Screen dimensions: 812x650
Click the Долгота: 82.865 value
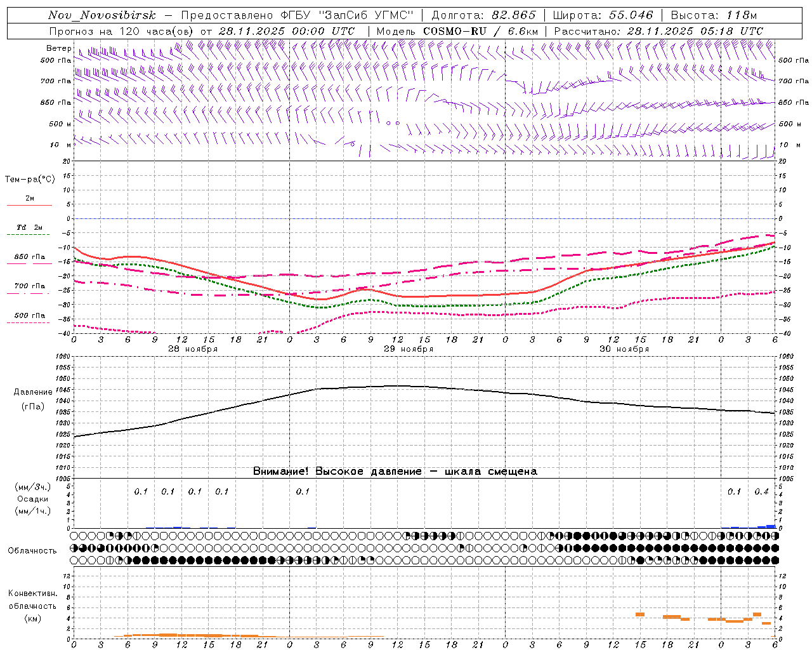[484, 15]
